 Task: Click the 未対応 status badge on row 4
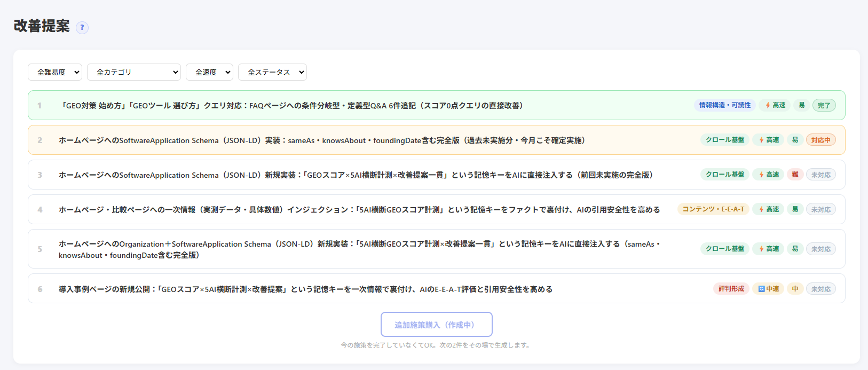821,210
